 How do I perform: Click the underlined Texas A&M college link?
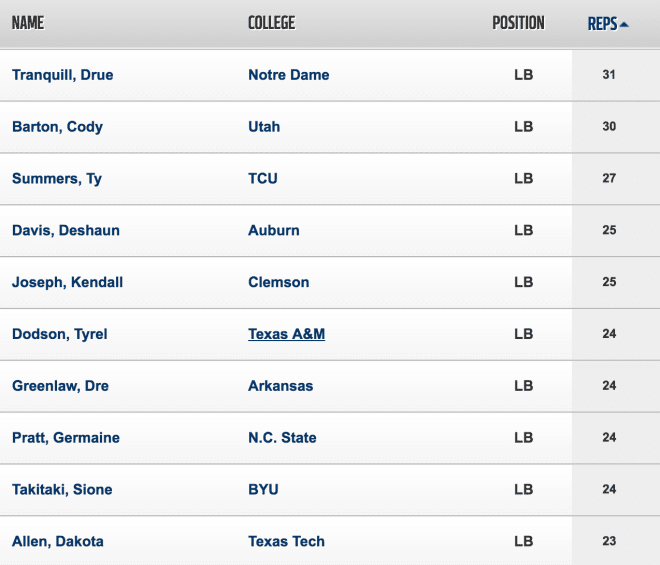[286, 334]
